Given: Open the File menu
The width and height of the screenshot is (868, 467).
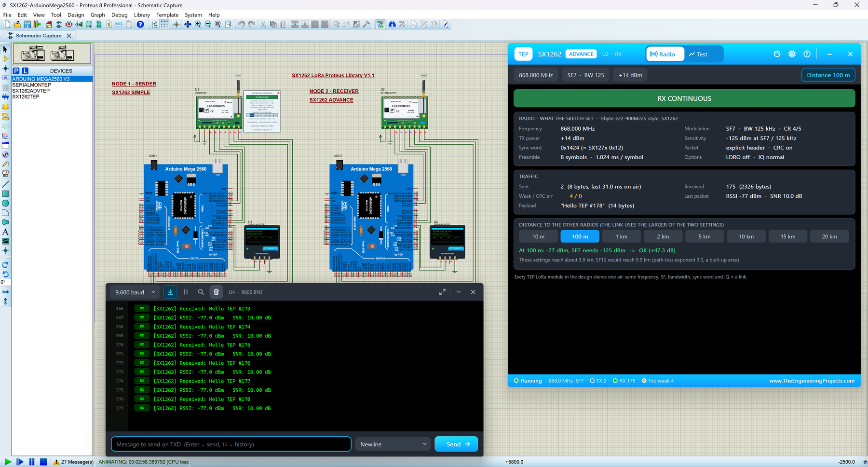Looking at the screenshot, I should pos(7,15).
